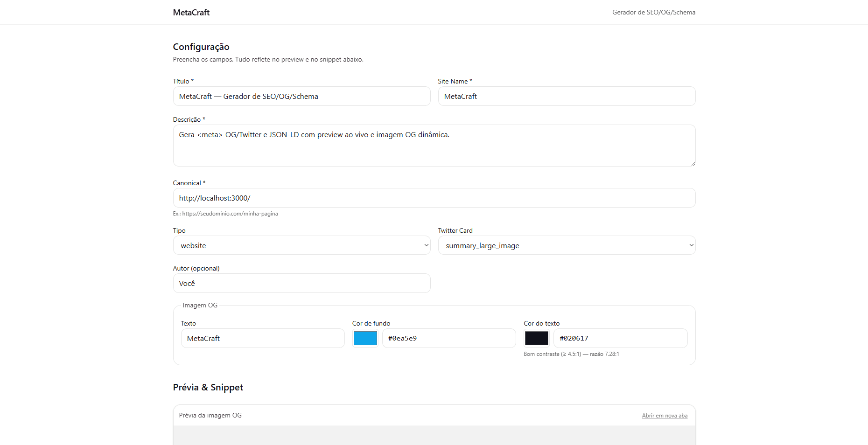Click inside the Descrição textarea
The height and width of the screenshot is (445, 868).
coord(434,145)
